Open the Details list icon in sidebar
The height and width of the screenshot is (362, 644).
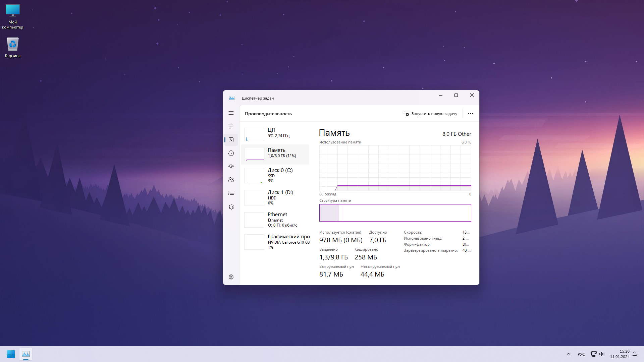[x=231, y=193]
